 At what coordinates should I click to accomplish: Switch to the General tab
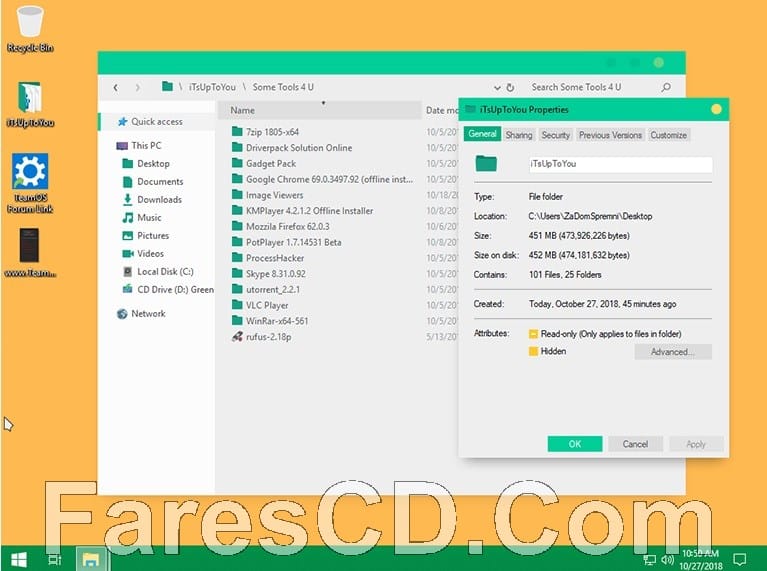(482, 134)
